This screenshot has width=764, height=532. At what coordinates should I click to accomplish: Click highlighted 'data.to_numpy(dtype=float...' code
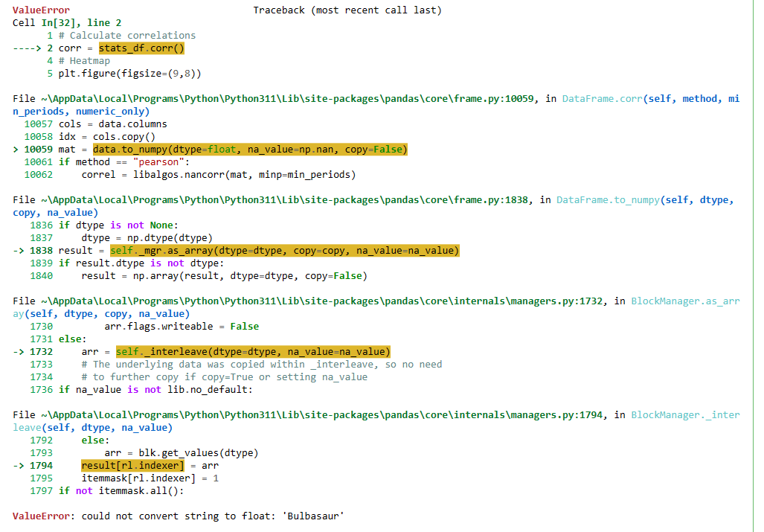[250, 150]
